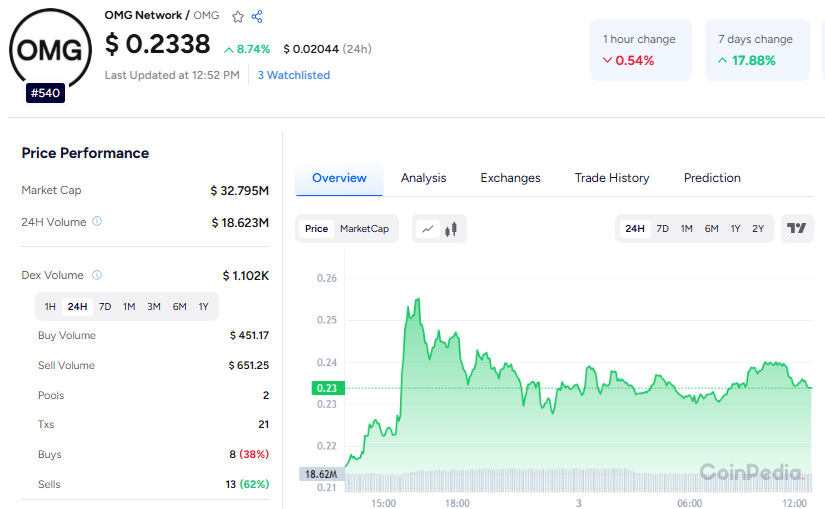This screenshot has height=509, width=825.
Task: Set chart range to 1Y
Action: click(736, 228)
